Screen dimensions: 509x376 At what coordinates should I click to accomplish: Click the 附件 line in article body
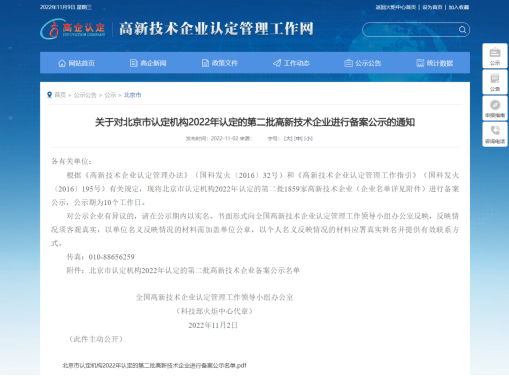coord(183,270)
